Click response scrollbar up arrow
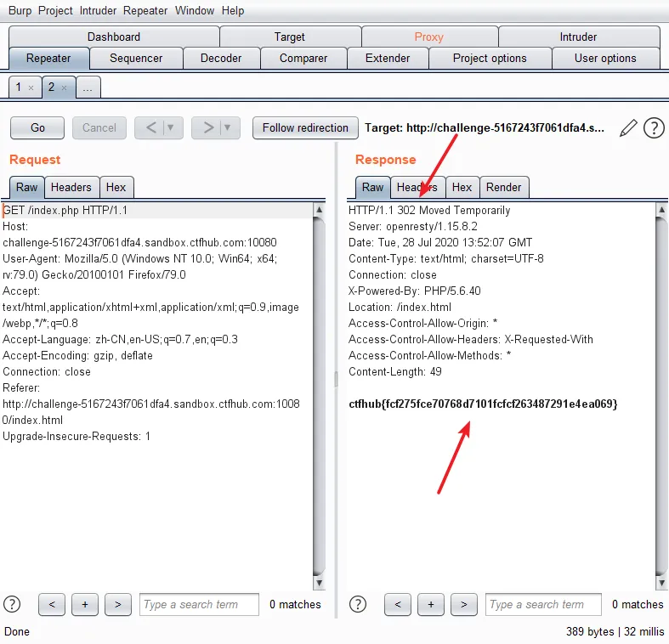669x644 pixels. 661,209
